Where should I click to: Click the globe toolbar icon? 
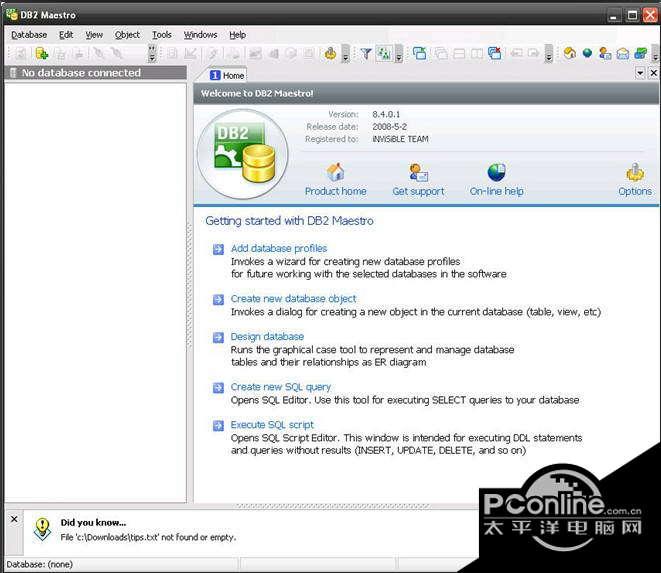click(x=587, y=54)
